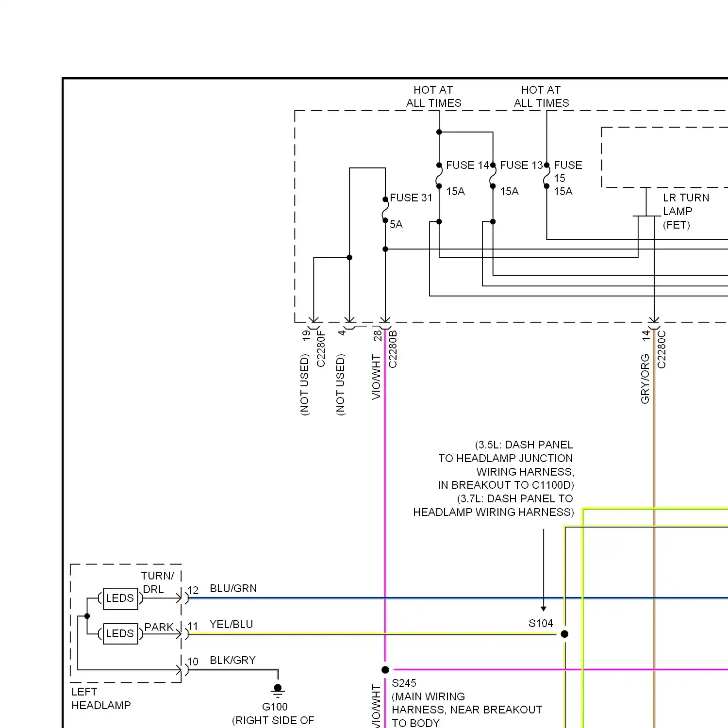Image resolution: width=728 pixels, height=728 pixels.
Task: Select the LR TURN LAMP (FET) label
Action: pos(686,211)
